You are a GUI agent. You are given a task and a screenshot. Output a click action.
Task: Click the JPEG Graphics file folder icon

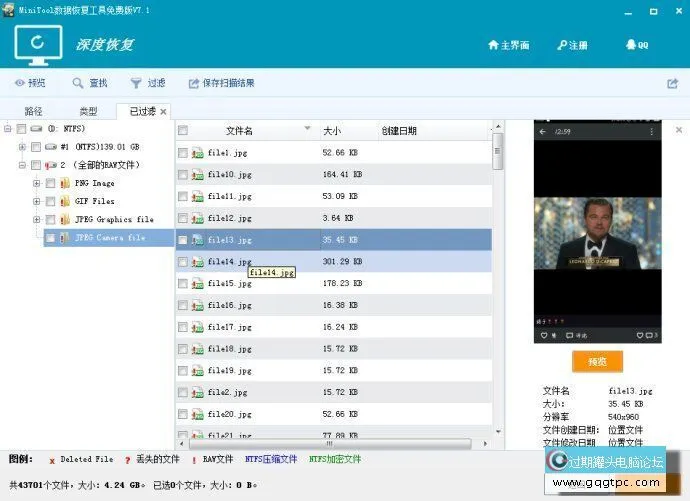(x=65, y=219)
